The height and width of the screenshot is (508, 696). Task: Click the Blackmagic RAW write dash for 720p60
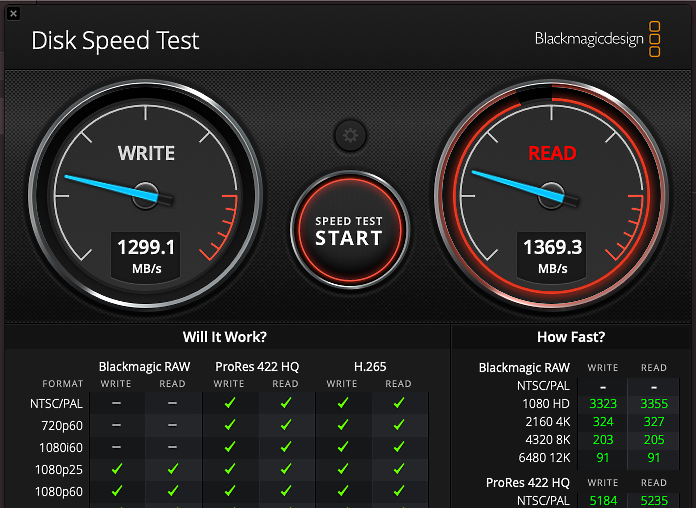pyautogui.click(x=116, y=425)
